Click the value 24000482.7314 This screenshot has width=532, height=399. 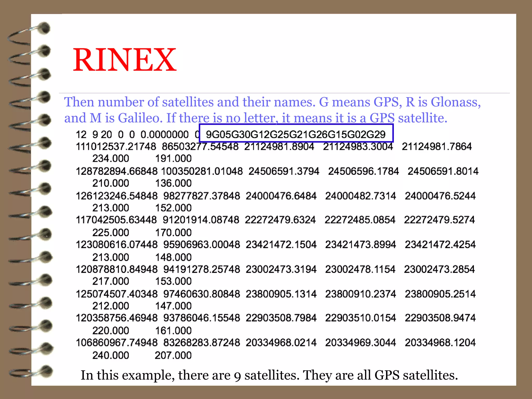tap(361, 196)
